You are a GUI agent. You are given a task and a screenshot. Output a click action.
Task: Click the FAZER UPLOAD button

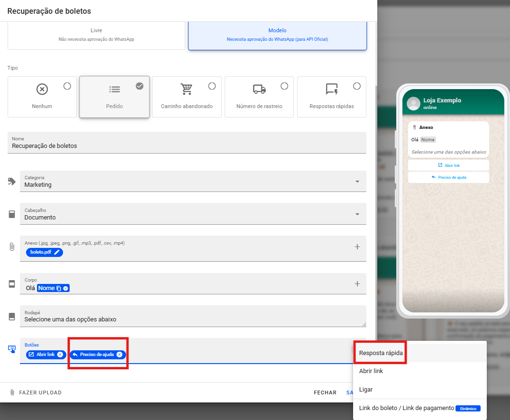tap(36, 393)
